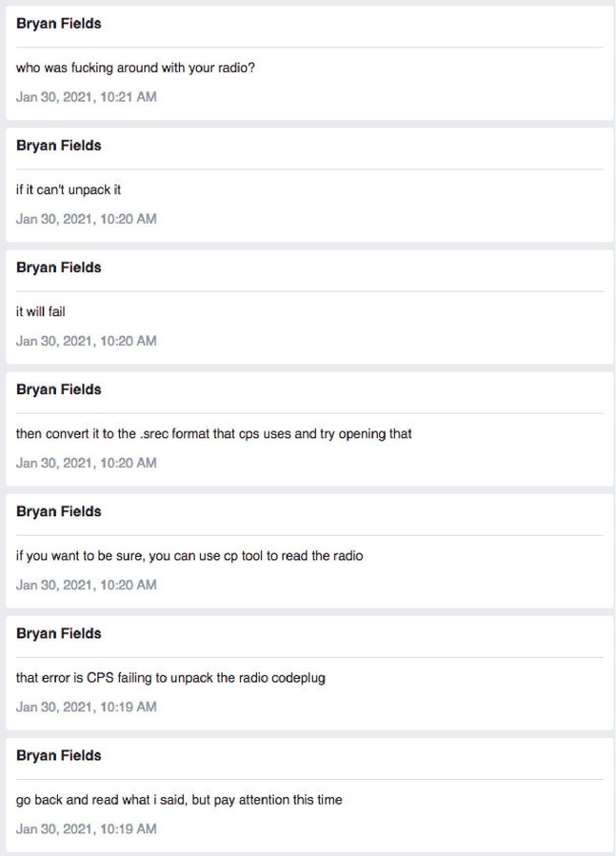616x856 pixels.
Task: Click timestamp under "if it can't unpack it"
Action: pyautogui.click(x=87, y=219)
